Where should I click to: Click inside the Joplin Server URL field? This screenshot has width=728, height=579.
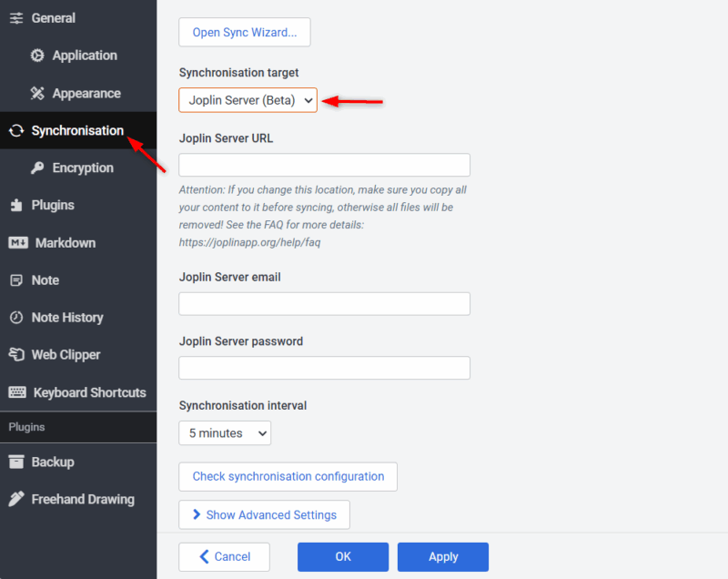[x=324, y=165]
